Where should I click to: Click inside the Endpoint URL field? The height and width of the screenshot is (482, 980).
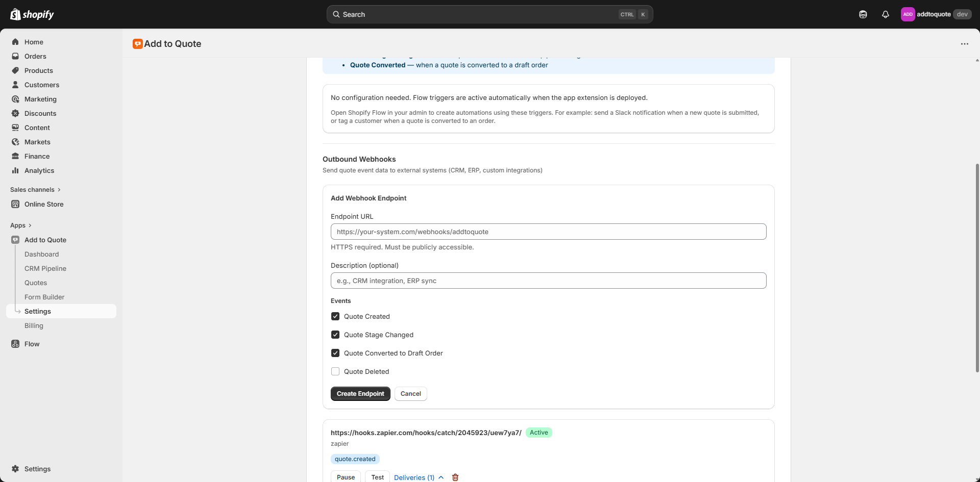tap(548, 232)
